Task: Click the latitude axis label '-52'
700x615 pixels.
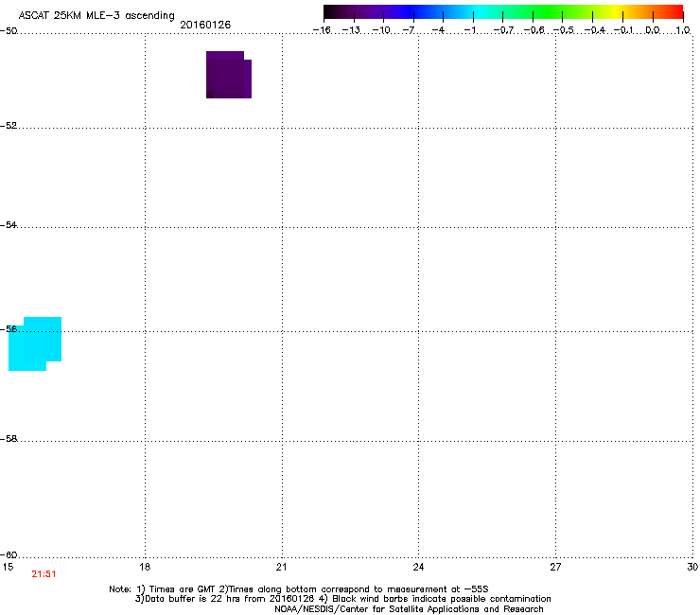Action: pyautogui.click(x=9, y=126)
